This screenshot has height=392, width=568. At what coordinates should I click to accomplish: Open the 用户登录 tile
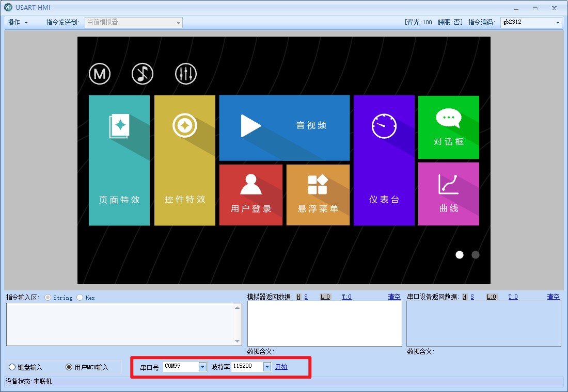[x=251, y=195]
